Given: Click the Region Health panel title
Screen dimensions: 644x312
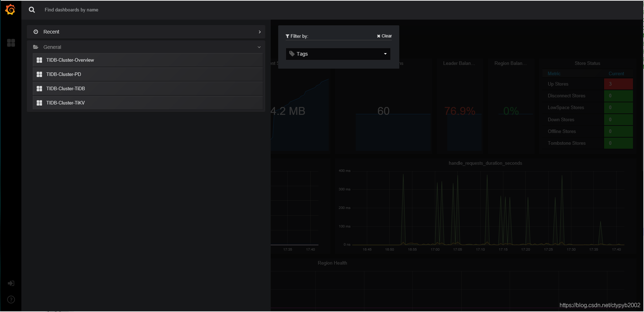Looking at the screenshot, I should pyautogui.click(x=332, y=263).
